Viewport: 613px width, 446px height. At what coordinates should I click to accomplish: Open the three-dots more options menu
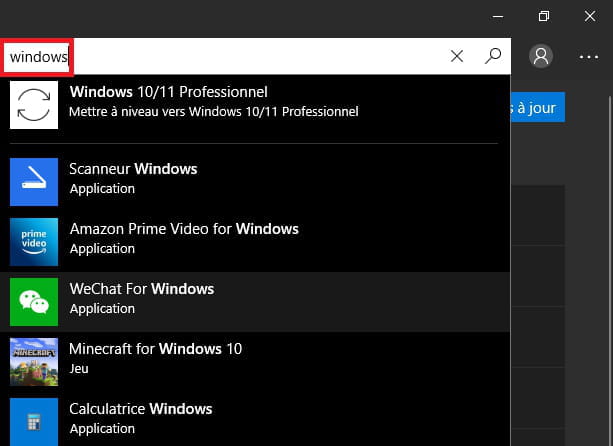click(589, 57)
